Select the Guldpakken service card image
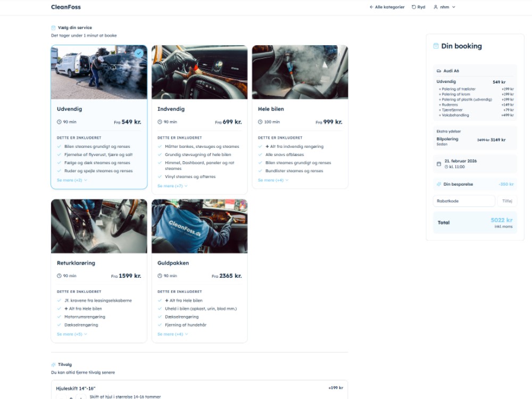 pyautogui.click(x=199, y=226)
